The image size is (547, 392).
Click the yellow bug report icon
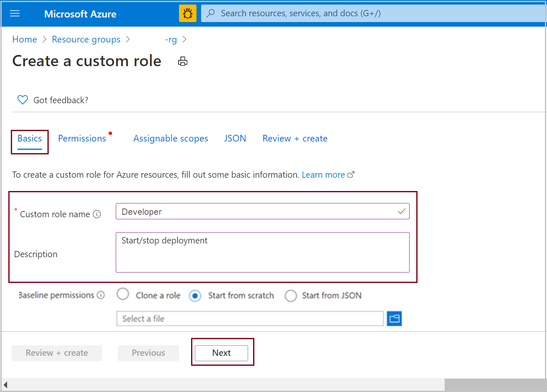coord(187,13)
